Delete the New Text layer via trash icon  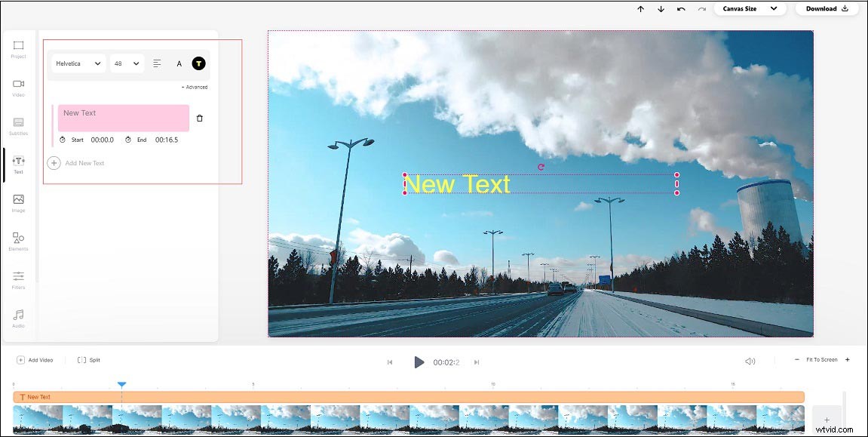tap(200, 118)
